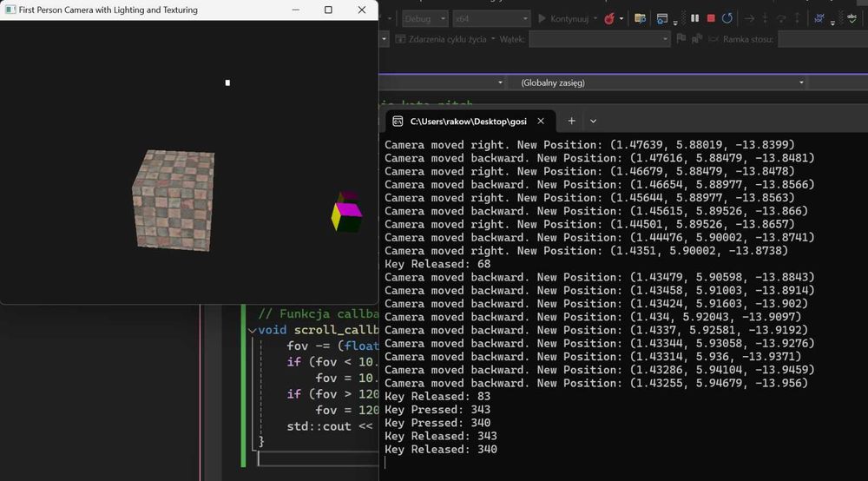Open a new terminal tab with plus

571,122
